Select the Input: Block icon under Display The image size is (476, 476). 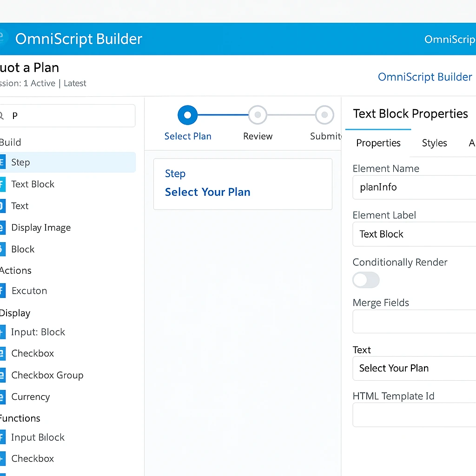click(x=3, y=332)
